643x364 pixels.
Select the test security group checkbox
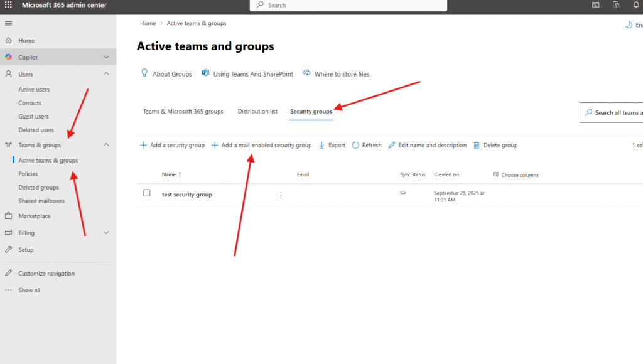147,193
